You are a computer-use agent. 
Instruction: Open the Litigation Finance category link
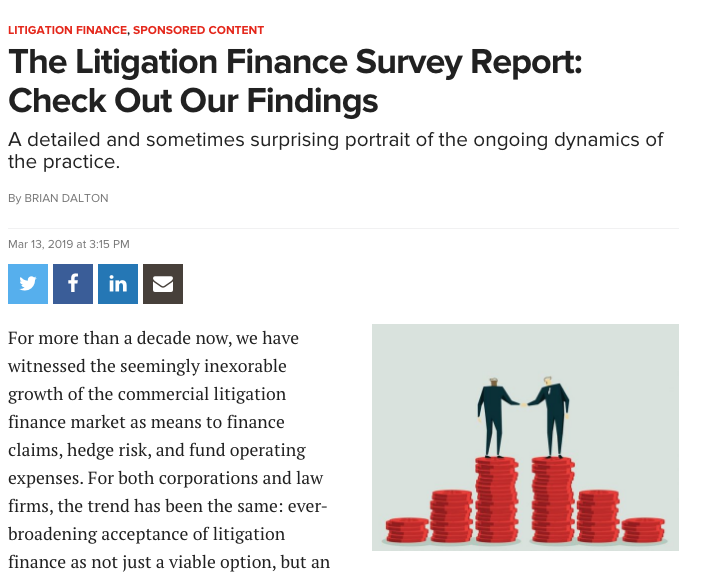68,30
